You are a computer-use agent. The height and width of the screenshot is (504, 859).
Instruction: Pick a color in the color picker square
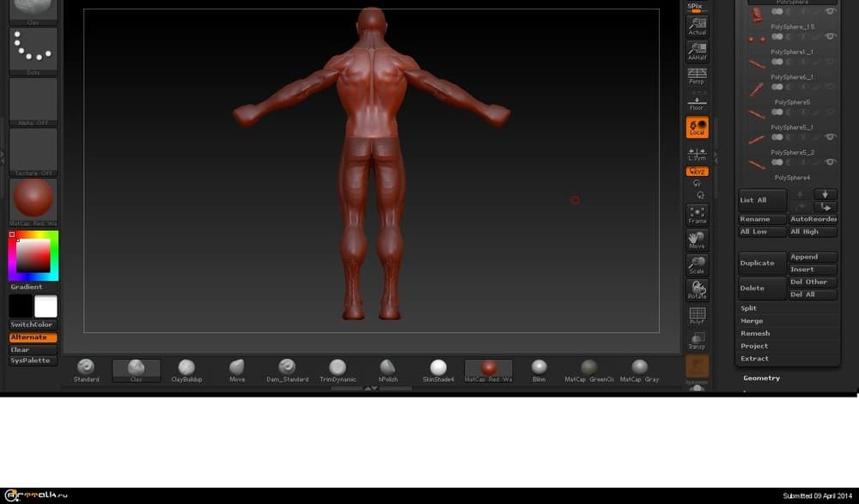tap(34, 255)
